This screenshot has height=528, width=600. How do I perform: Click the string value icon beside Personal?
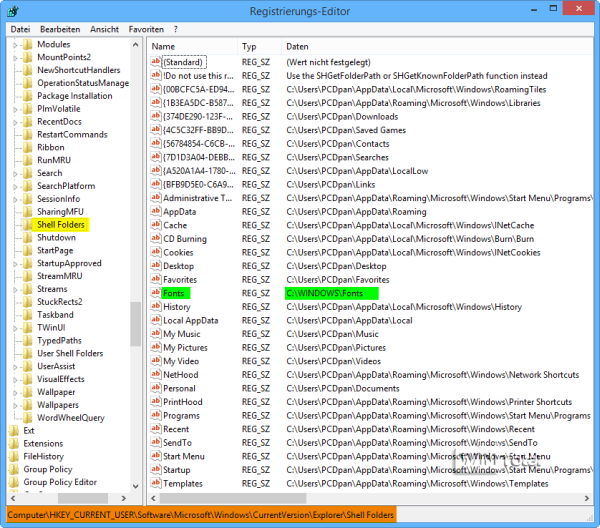pos(155,388)
